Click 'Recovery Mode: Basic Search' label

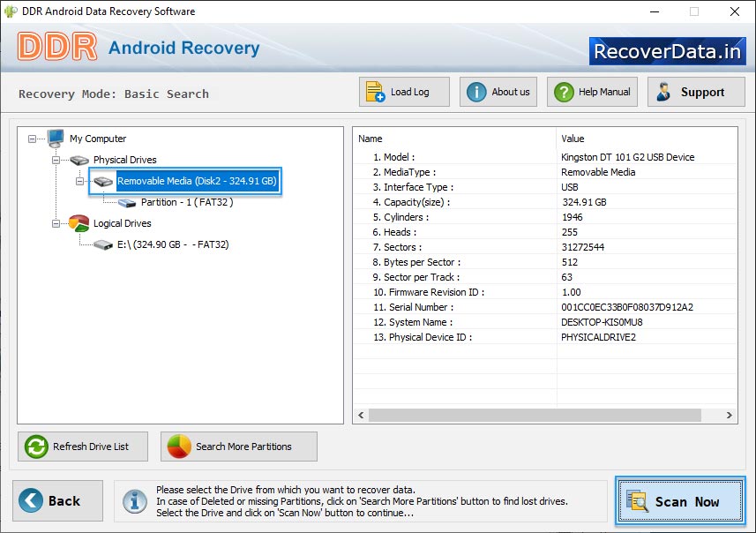pos(114,94)
